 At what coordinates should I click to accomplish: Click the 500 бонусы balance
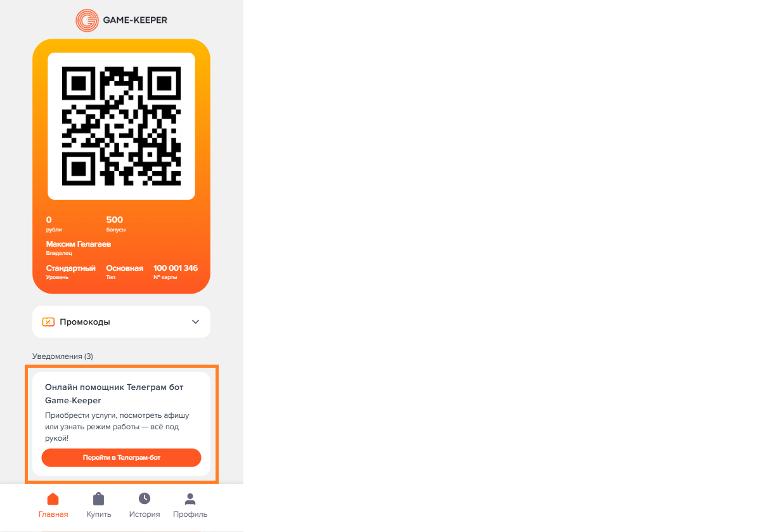tap(115, 224)
